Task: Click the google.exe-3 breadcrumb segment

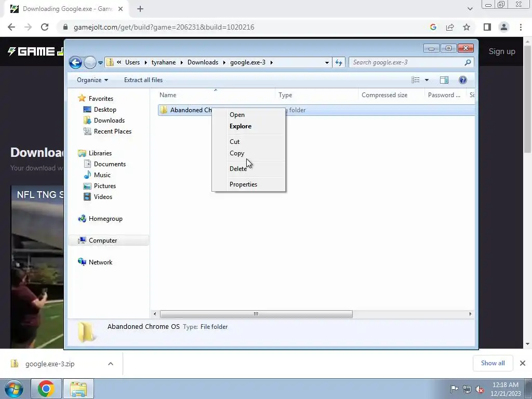Action: click(x=248, y=62)
